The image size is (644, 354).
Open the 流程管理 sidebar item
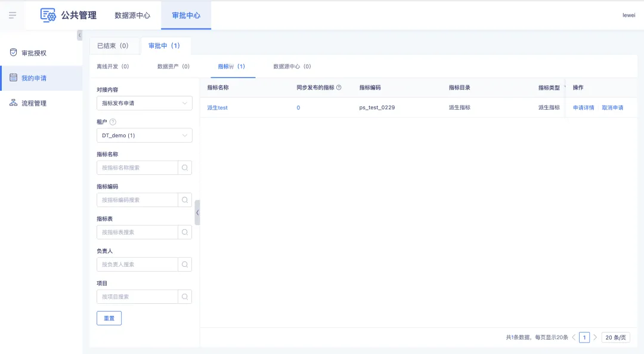tap(41, 103)
